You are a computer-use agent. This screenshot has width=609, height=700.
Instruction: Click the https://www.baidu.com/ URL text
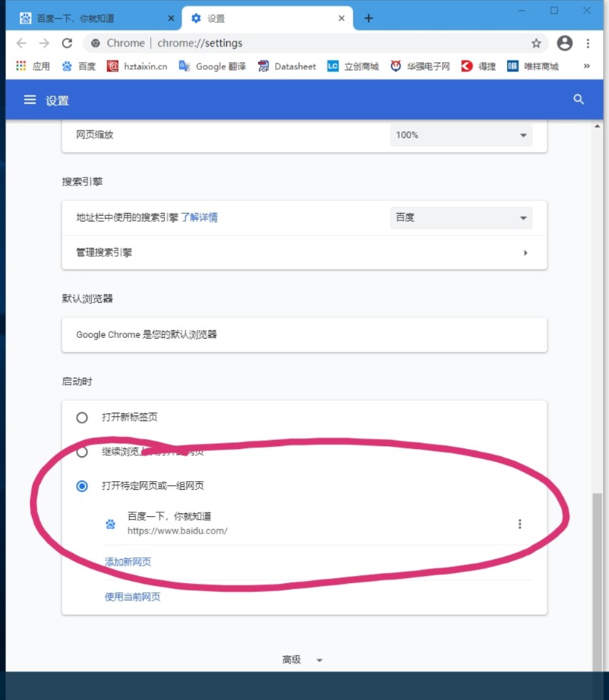(178, 531)
